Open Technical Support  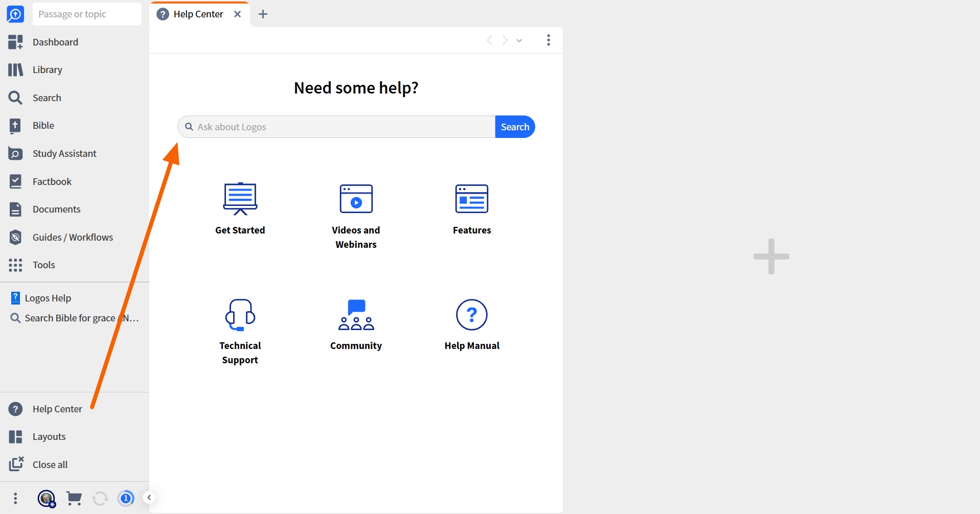click(240, 331)
